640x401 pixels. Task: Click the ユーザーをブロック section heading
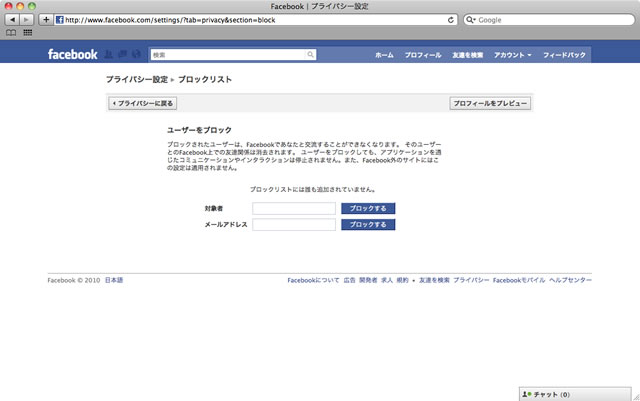[199, 130]
